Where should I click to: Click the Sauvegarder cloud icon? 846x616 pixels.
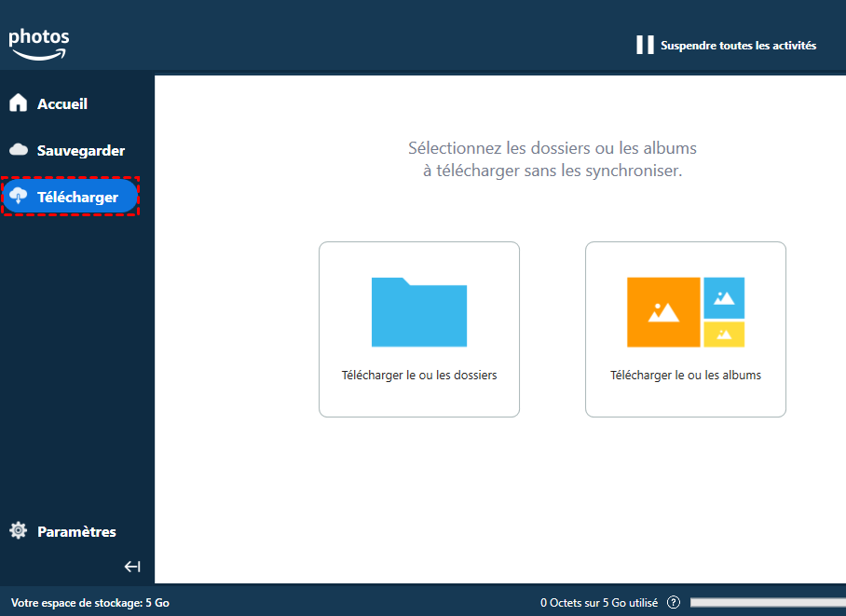19,149
